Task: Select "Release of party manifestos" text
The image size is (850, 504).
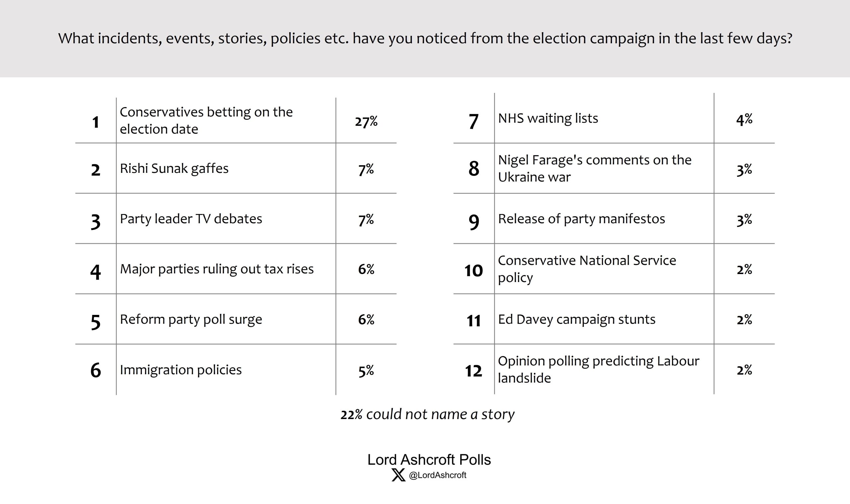Action: [x=581, y=219]
